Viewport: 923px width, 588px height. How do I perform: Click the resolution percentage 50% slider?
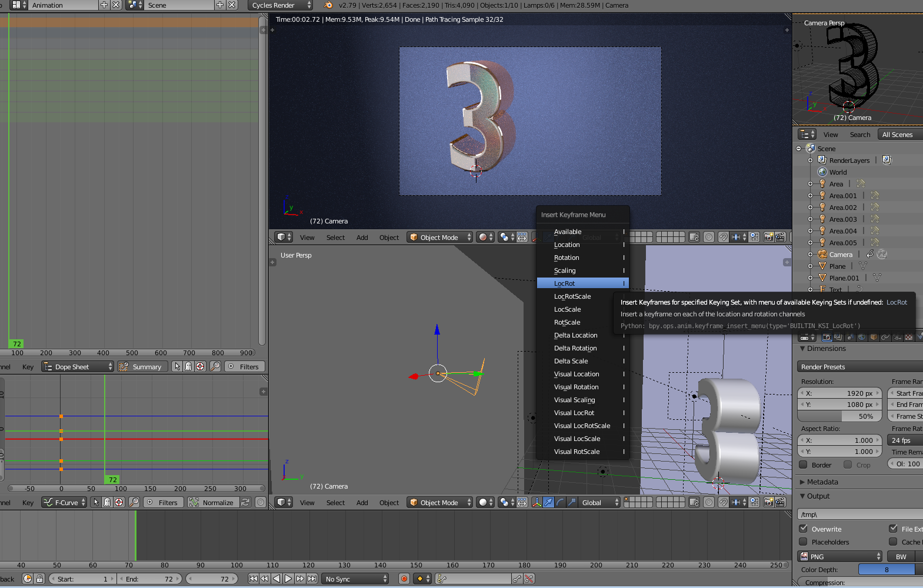(840, 416)
